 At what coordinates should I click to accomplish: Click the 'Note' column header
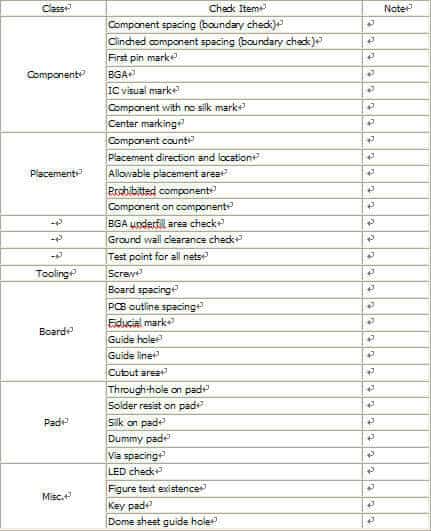[x=395, y=8]
